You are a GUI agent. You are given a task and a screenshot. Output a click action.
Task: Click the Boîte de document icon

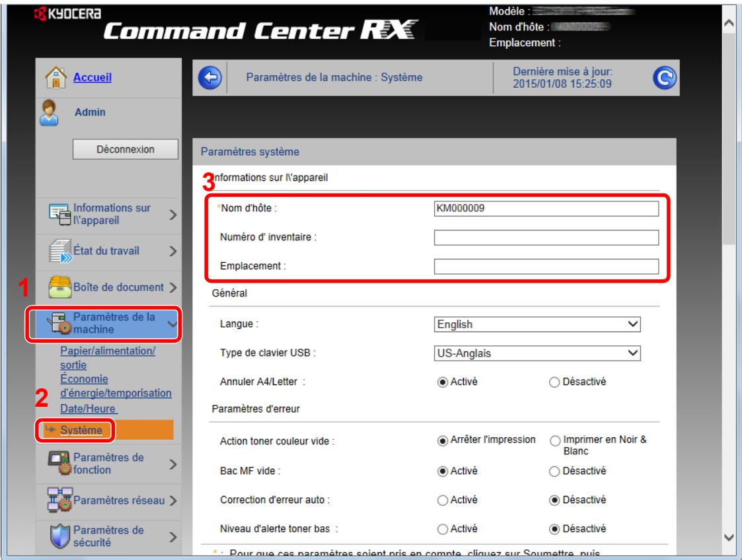[x=60, y=287]
